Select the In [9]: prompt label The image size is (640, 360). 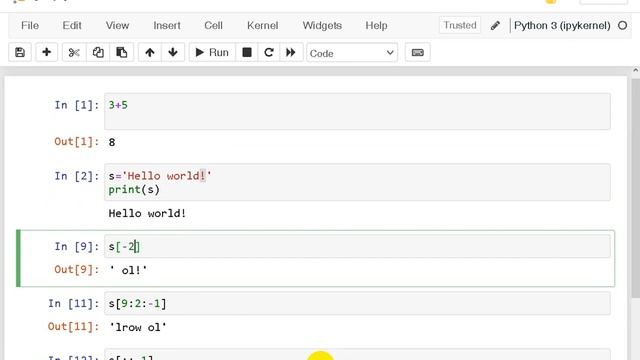pos(77,247)
